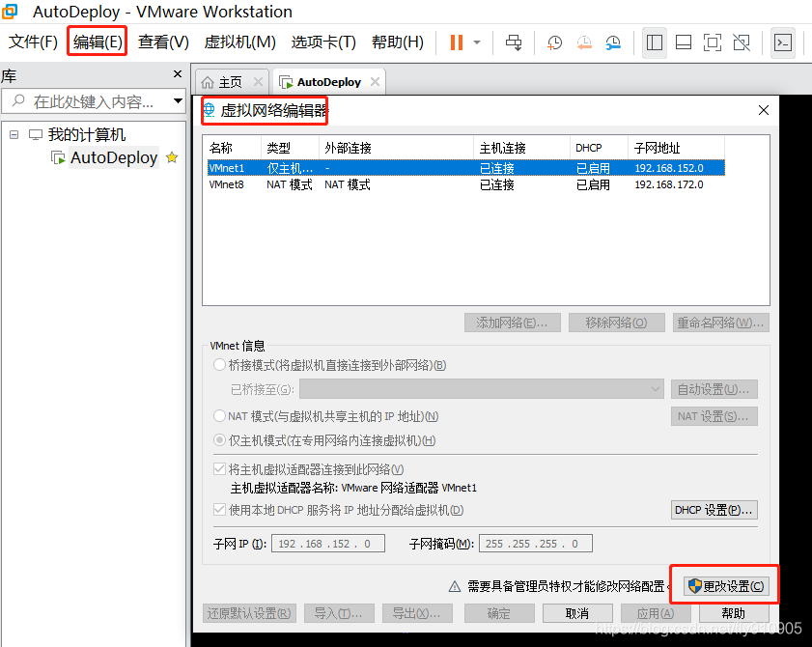
Task: Click the 我的计算机 computer icon
Action: click(x=36, y=134)
